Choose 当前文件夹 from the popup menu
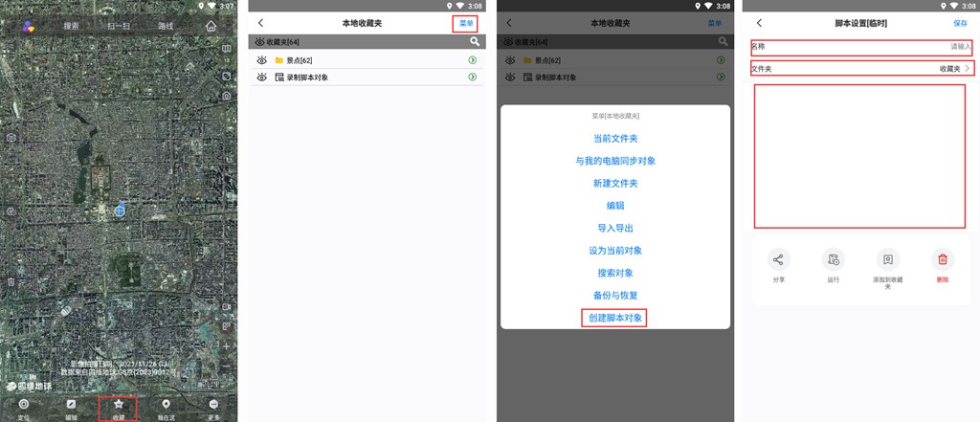 pyautogui.click(x=615, y=139)
